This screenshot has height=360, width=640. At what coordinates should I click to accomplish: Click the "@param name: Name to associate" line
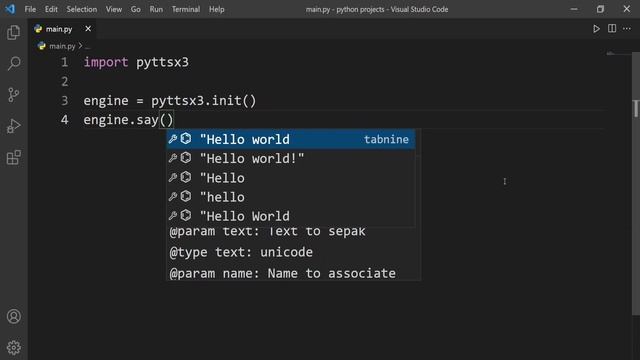coord(282,273)
